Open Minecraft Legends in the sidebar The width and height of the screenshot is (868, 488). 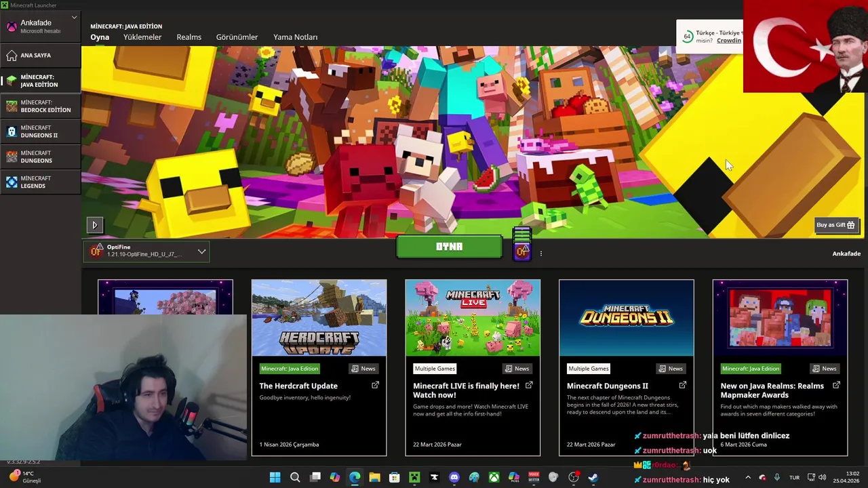coord(41,182)
